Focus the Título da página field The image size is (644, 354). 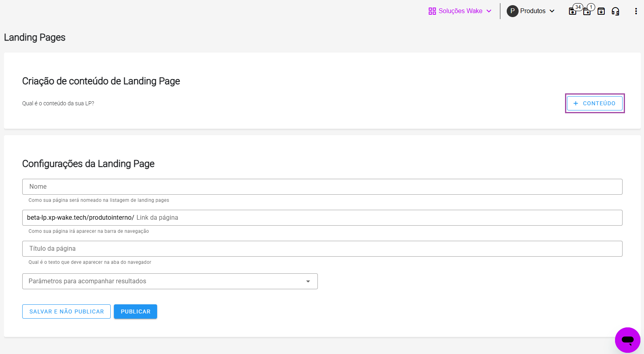[322, 249]
